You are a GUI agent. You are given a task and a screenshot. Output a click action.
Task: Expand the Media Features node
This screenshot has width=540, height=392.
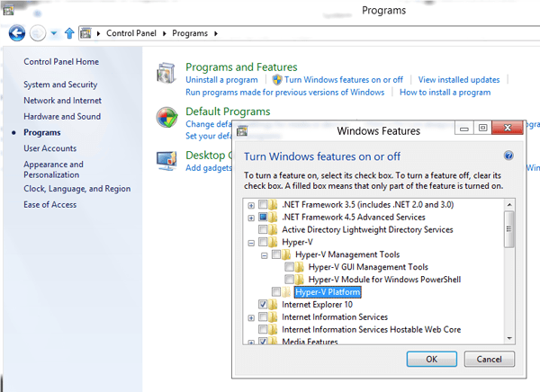tap(251, 342)
